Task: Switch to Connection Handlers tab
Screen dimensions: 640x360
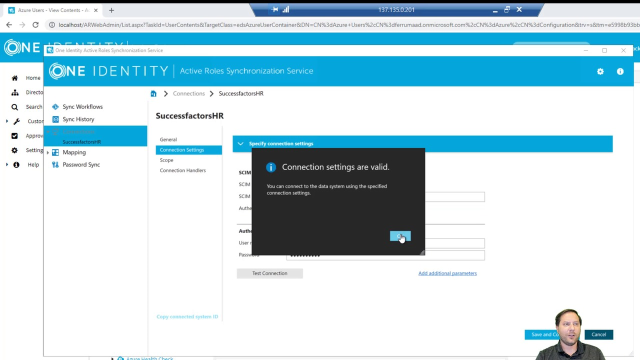Action: click(x=182, y=170)
